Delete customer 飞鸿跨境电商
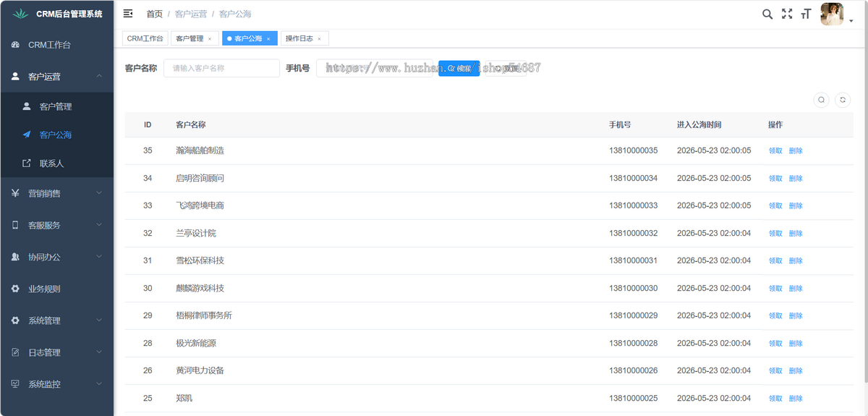Viewport: 868px width, 416px height. 796,205
